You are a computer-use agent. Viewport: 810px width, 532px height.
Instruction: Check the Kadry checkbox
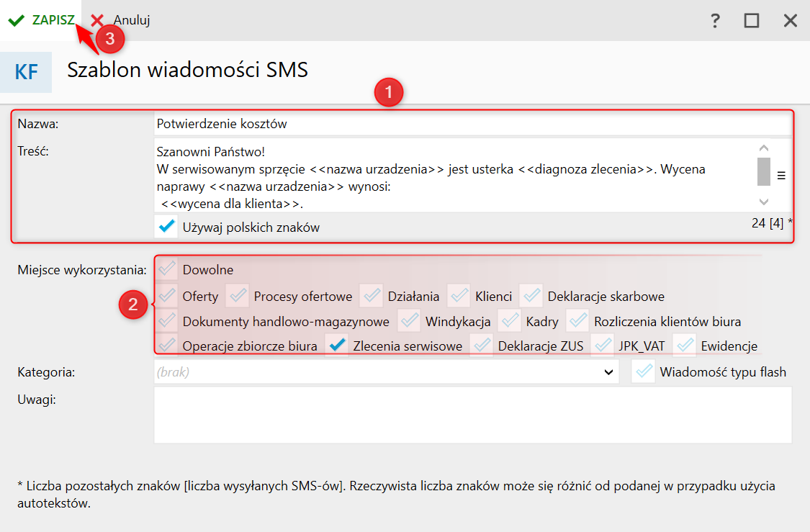tap(509, 321)
